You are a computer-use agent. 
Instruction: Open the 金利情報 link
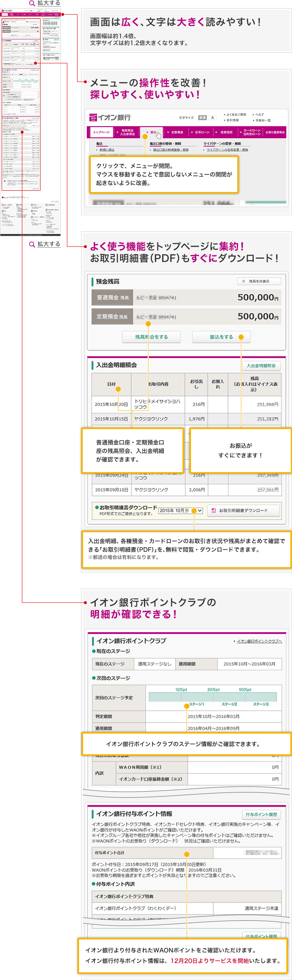pyautogui.click(x=232, y=120)
